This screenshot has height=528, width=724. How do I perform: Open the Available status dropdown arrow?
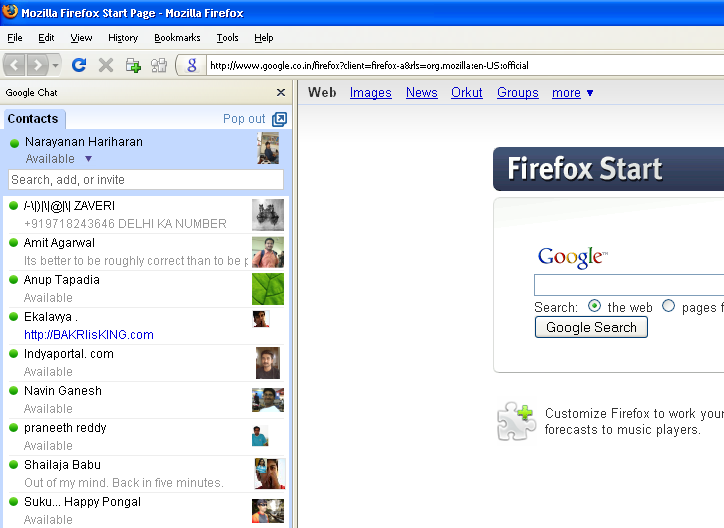(88, 159)
